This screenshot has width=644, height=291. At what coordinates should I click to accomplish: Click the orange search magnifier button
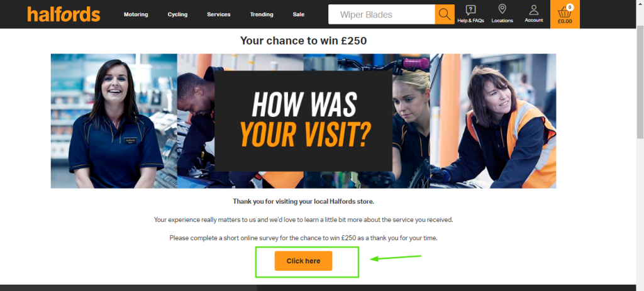(445, 14)
